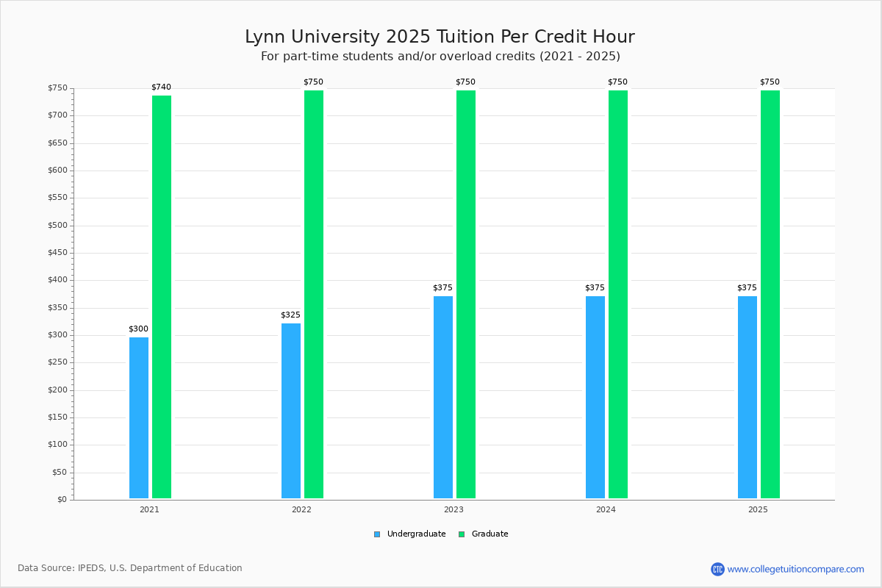Select the 2021 undergraduate $300 bar
Viewport: 882px width, 588px height.
[139, 417]
